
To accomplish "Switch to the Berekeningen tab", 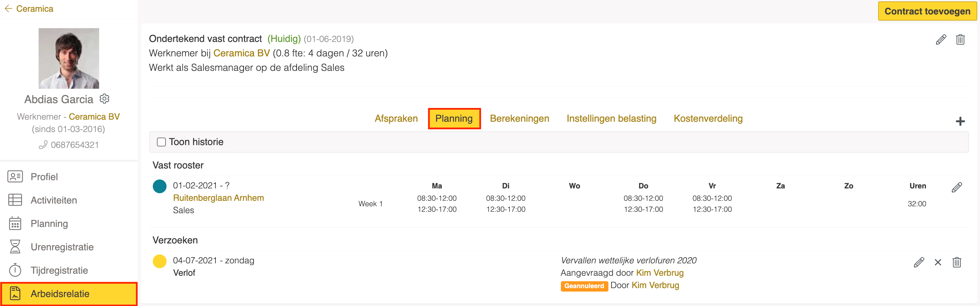I will click(x=519, y=119).
